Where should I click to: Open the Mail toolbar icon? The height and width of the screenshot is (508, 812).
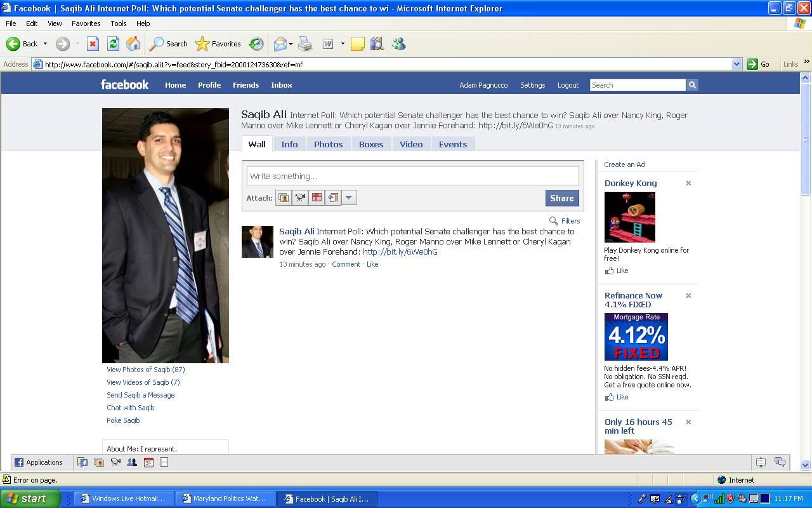280,44
